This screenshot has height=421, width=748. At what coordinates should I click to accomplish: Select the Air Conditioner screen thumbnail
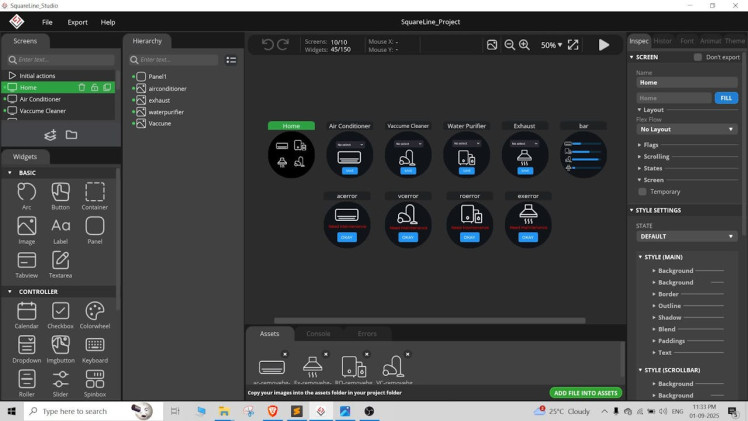349,153
